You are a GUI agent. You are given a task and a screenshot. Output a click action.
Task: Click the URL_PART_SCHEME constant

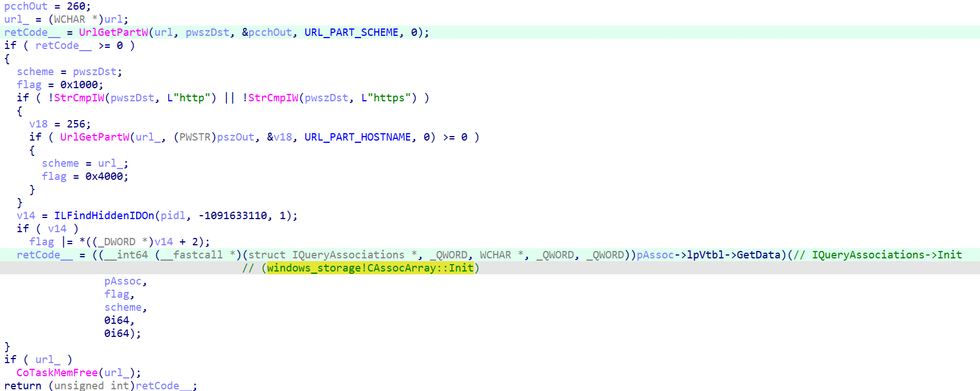tap(351, 32)
